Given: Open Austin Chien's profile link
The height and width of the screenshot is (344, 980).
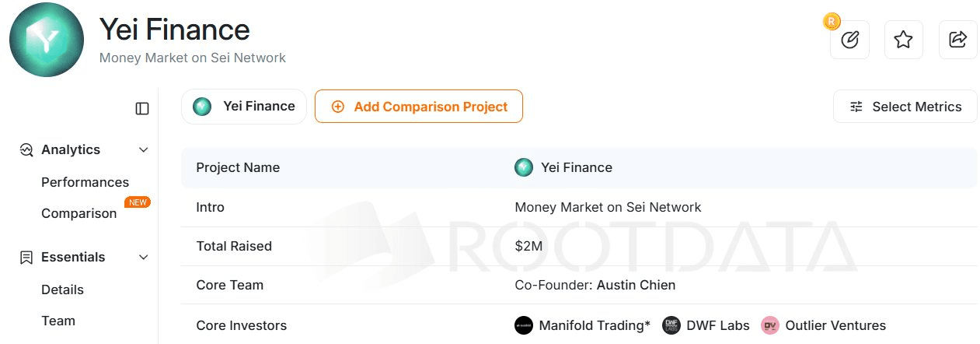Looking at the screenshot, I should 636,285.
